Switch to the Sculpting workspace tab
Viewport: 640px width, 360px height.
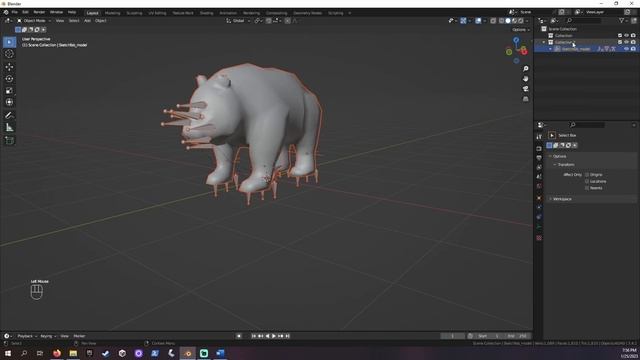coord(134,13)
